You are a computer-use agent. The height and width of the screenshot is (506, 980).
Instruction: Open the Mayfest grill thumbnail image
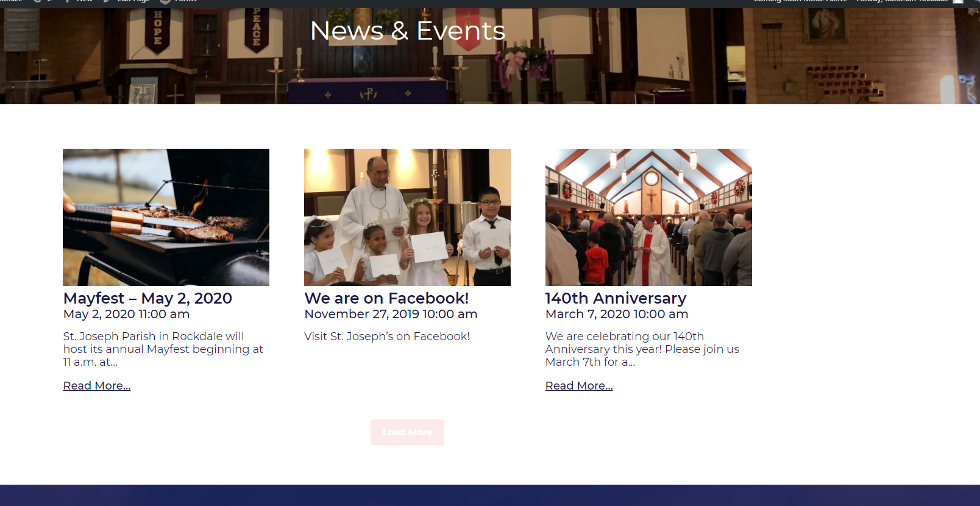click(166, 217)
